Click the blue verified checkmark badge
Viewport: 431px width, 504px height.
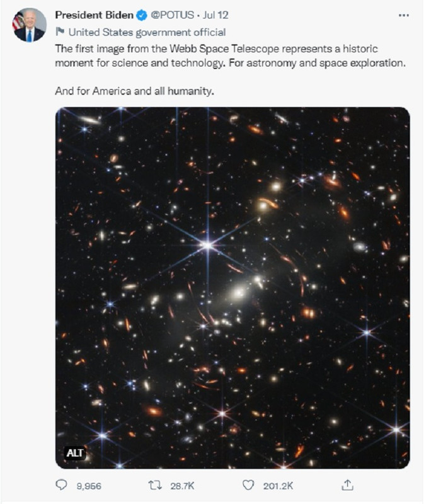tap(141, 15)
